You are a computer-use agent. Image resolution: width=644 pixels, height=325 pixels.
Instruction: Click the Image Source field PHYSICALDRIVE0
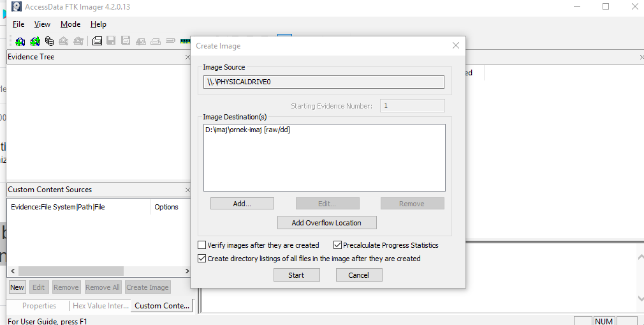324,82
